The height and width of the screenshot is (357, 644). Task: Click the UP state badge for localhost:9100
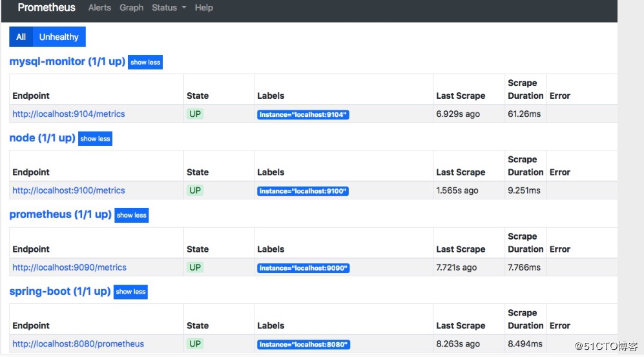[195, 190]
